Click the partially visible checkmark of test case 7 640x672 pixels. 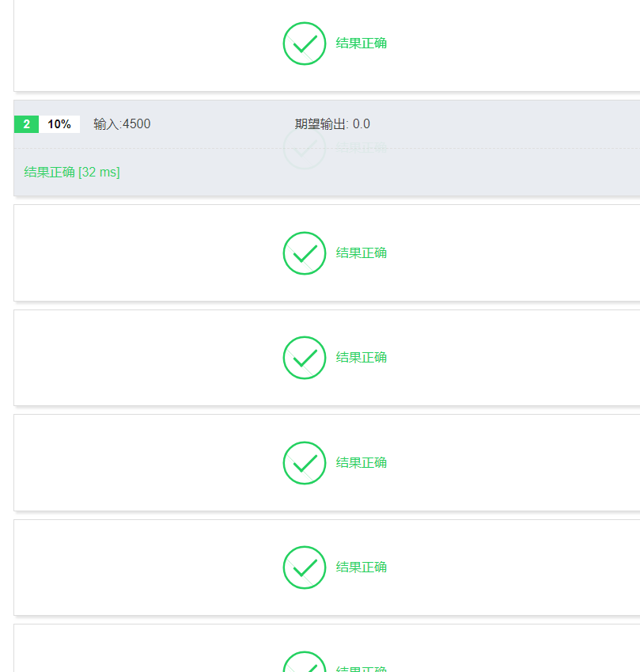point(305,663)
